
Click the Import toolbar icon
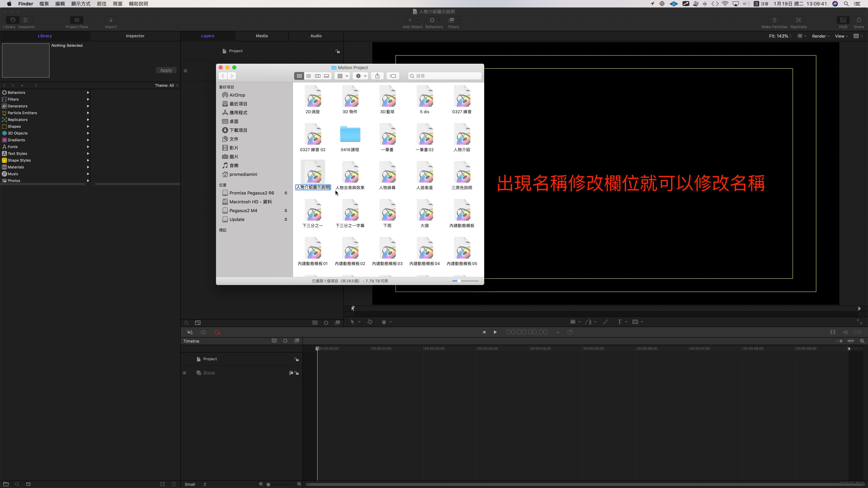click(x=111, y=20)
